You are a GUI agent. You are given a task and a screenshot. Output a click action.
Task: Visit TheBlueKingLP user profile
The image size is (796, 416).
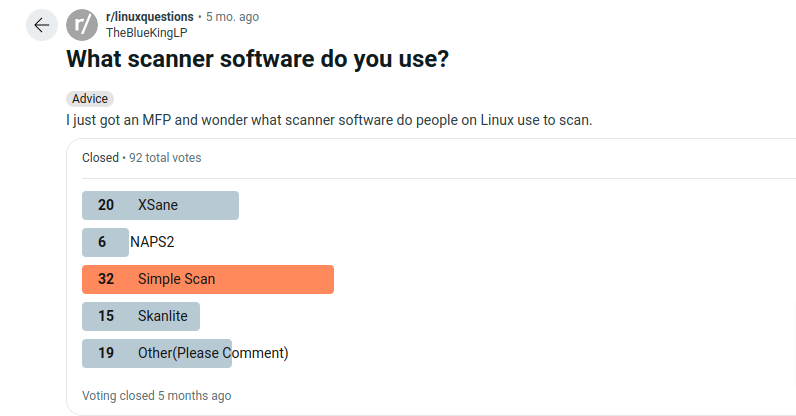click(147, 33)
